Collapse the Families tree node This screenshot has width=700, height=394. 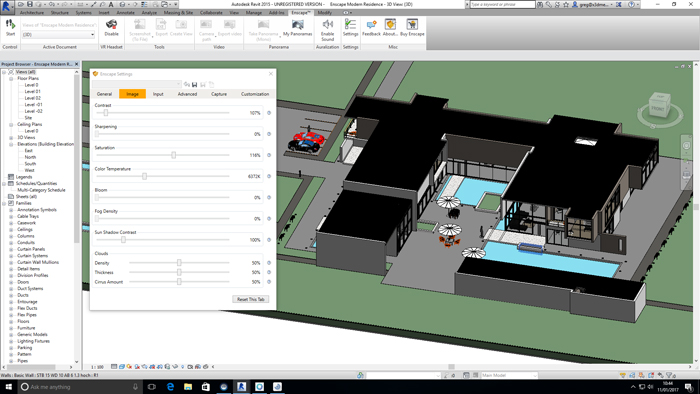pyautogui.click(x=4, y=203)
